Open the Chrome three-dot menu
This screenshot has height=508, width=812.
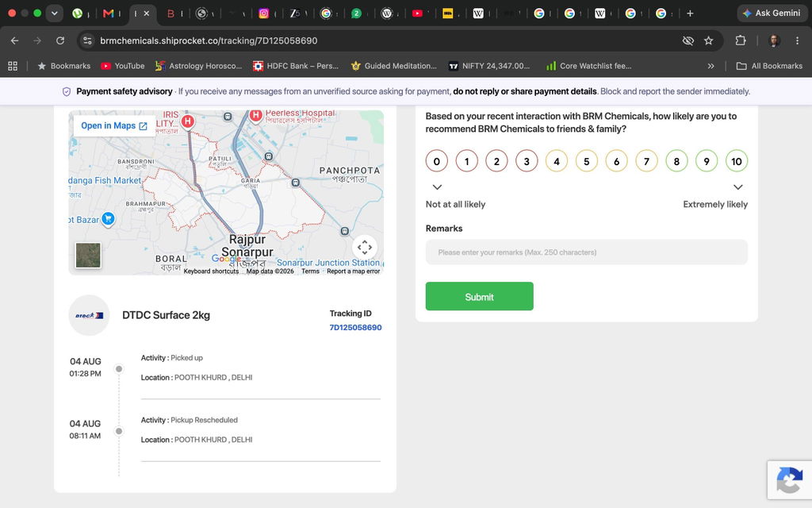point(797,40)
